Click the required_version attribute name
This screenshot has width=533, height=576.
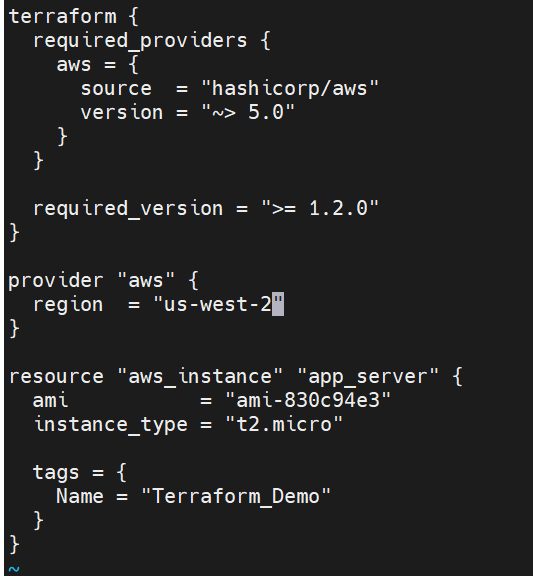128,209
